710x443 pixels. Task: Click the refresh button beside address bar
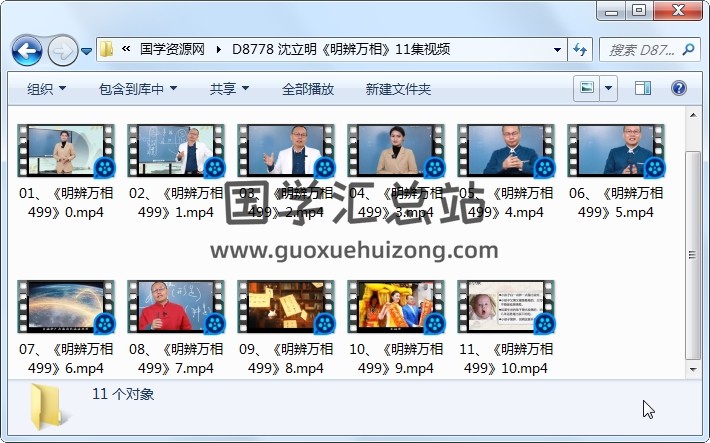pyautogui.click(x=580, y=49)
